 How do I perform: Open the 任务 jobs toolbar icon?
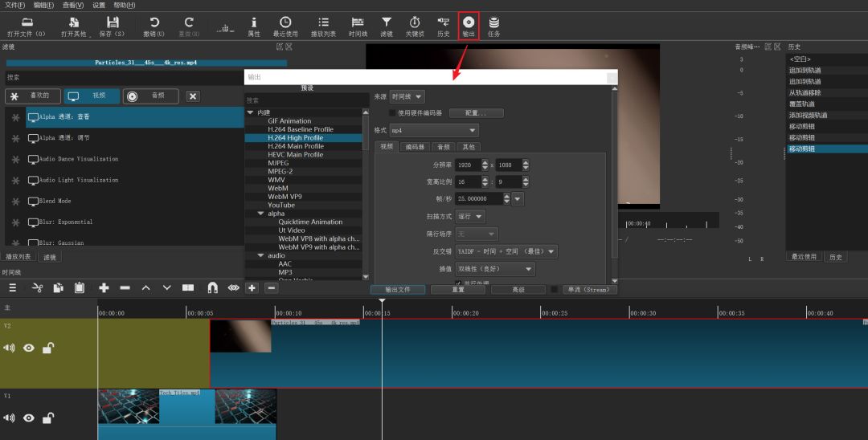pyautogui.click(x=493, y=23)
